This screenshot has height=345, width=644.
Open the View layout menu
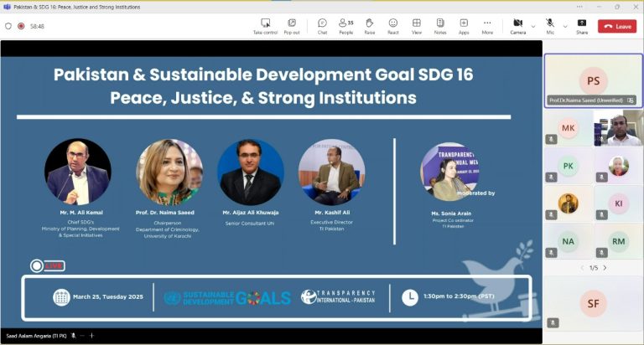click(x=417, y=25)
